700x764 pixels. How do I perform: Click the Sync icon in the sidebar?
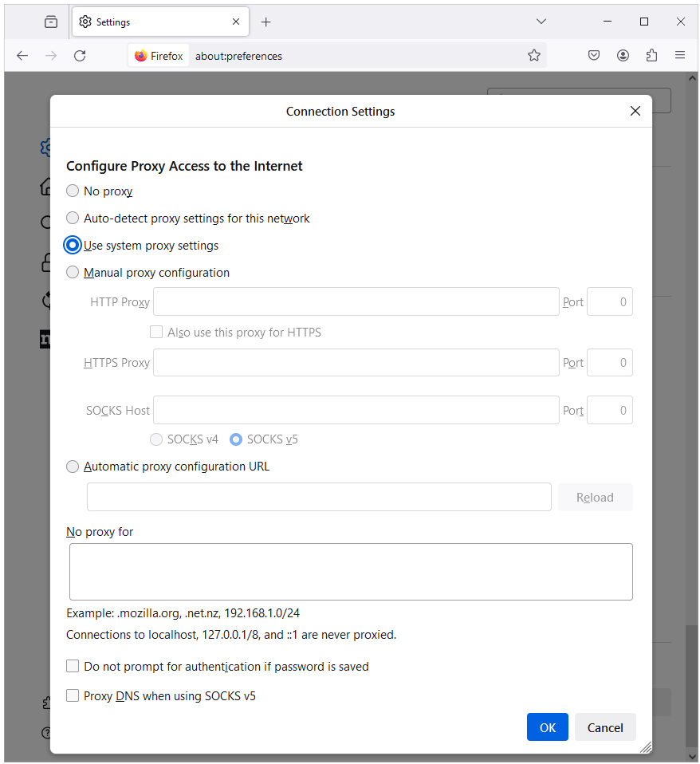47,301
